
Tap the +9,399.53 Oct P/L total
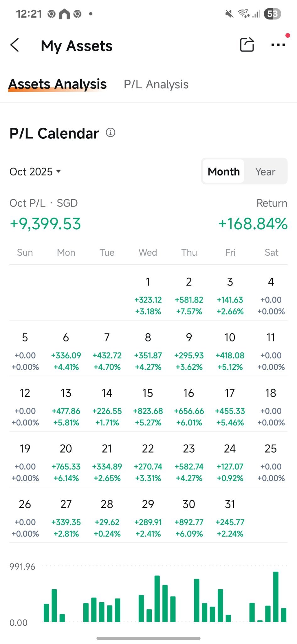click(46, 224)
